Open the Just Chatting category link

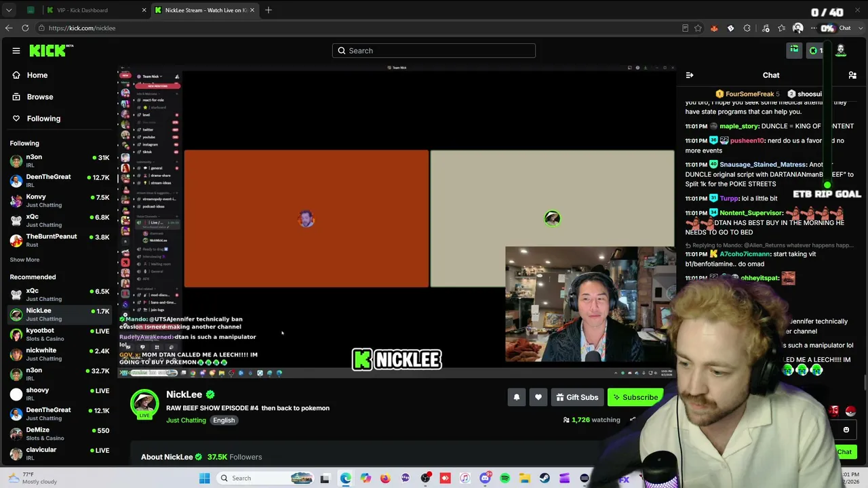(186, 420)
